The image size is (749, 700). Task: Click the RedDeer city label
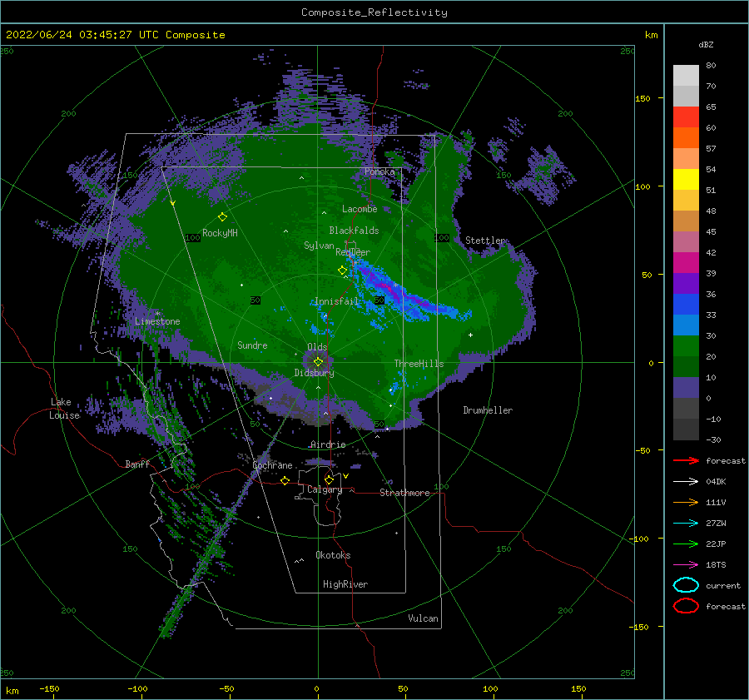(x=353, y=252)
